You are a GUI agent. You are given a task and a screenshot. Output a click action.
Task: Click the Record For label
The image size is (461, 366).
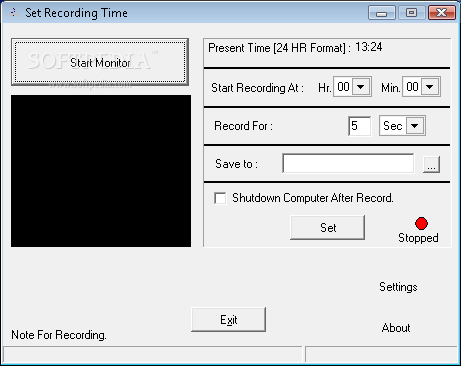(243, 126)
